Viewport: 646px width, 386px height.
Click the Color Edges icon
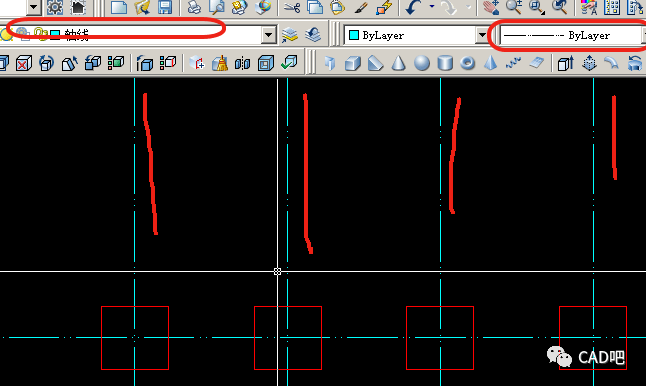point(168,63)
